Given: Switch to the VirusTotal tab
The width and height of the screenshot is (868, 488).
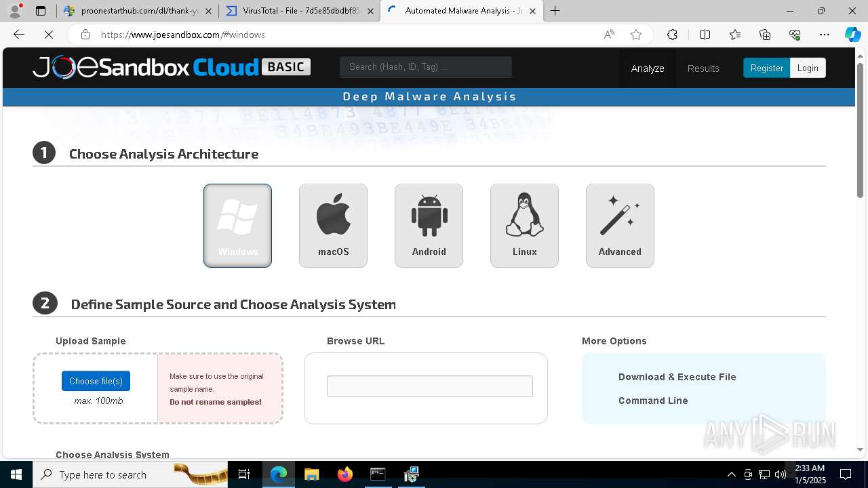Looking at the screenshot, I should (x=299, y=11).
